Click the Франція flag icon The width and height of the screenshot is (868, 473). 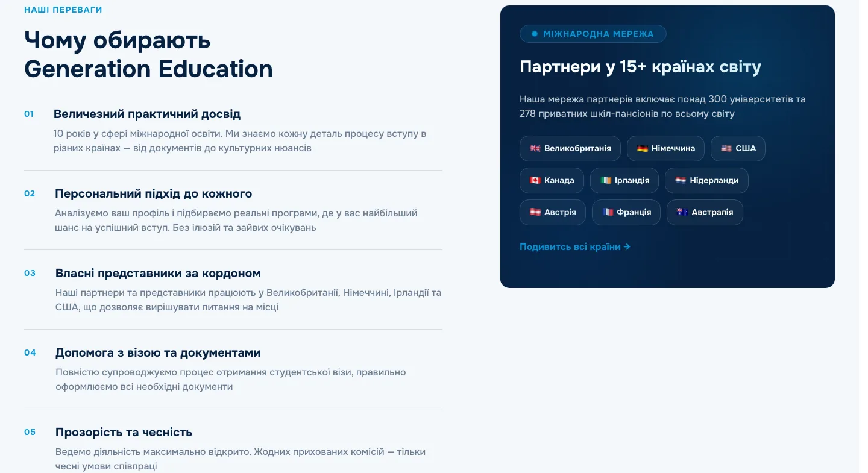pos(608,212)
